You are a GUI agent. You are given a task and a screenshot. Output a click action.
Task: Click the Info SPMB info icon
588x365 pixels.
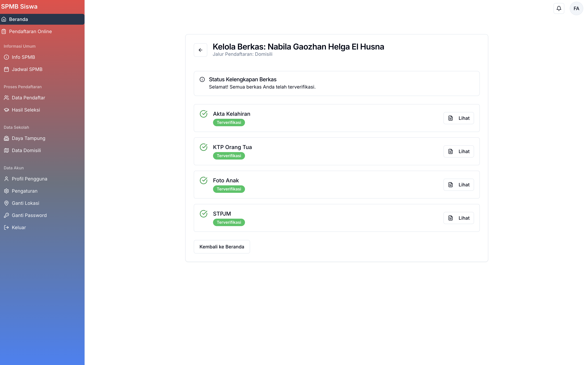tap(6, 57)
